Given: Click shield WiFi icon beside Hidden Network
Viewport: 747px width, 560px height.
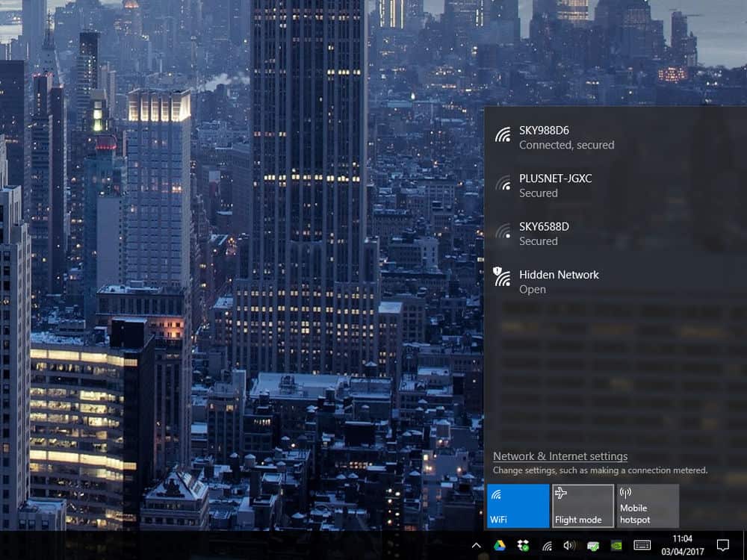Looking at the screenshot, I should pos(502,278).
